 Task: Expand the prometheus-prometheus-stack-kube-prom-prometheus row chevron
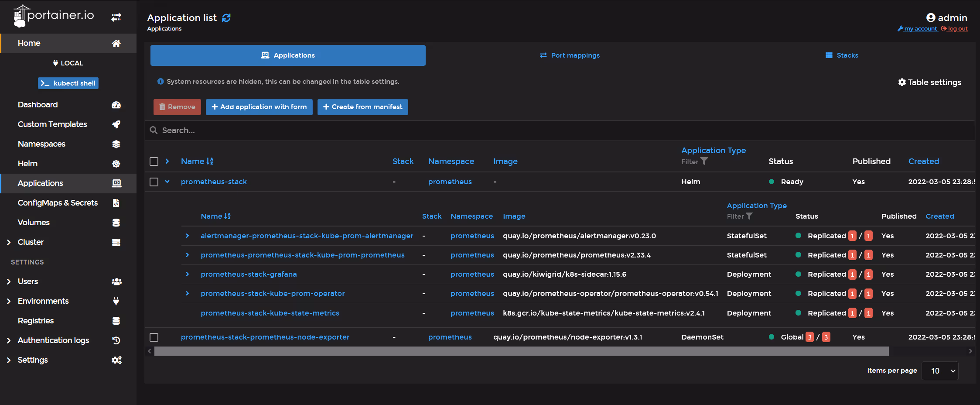188,255
